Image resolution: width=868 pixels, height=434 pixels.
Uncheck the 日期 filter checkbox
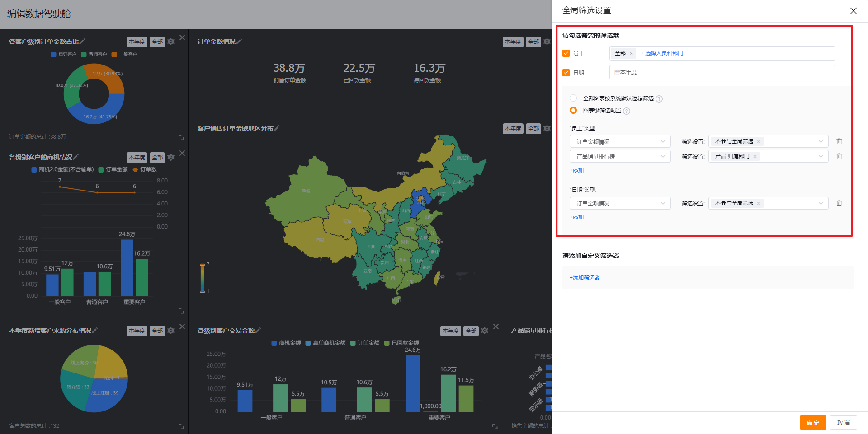coord(566,73)
